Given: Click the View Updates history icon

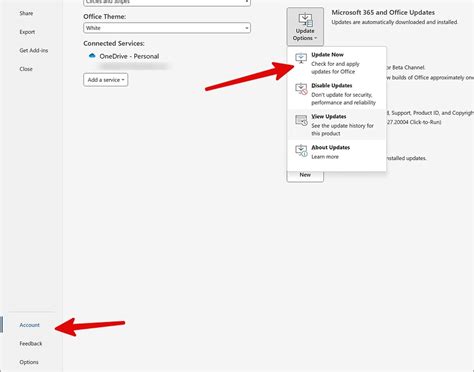Looking at the screenshot, I should click(x=301, y=120).
